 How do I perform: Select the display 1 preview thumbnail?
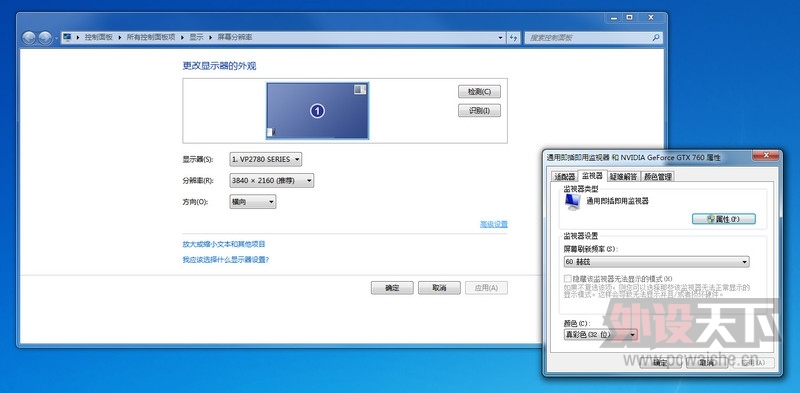click(x=317, y=111)
